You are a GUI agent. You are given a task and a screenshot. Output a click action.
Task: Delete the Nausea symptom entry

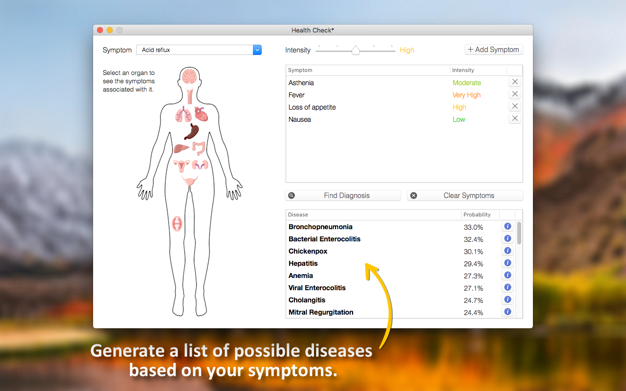515,119
